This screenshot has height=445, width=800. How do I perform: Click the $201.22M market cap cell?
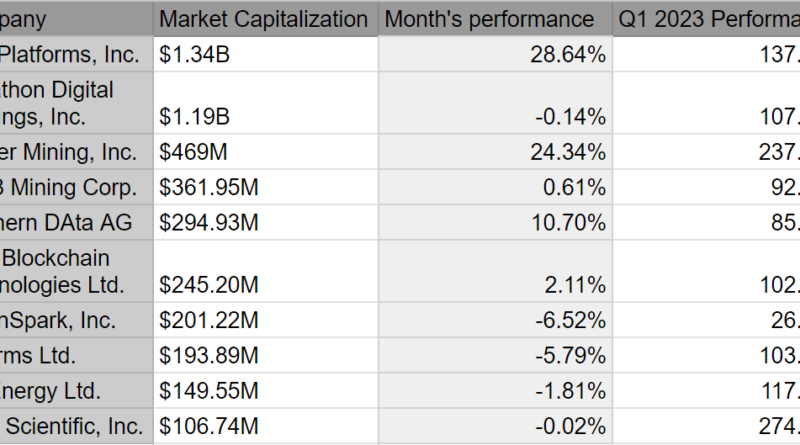click(x=264, y=320)
